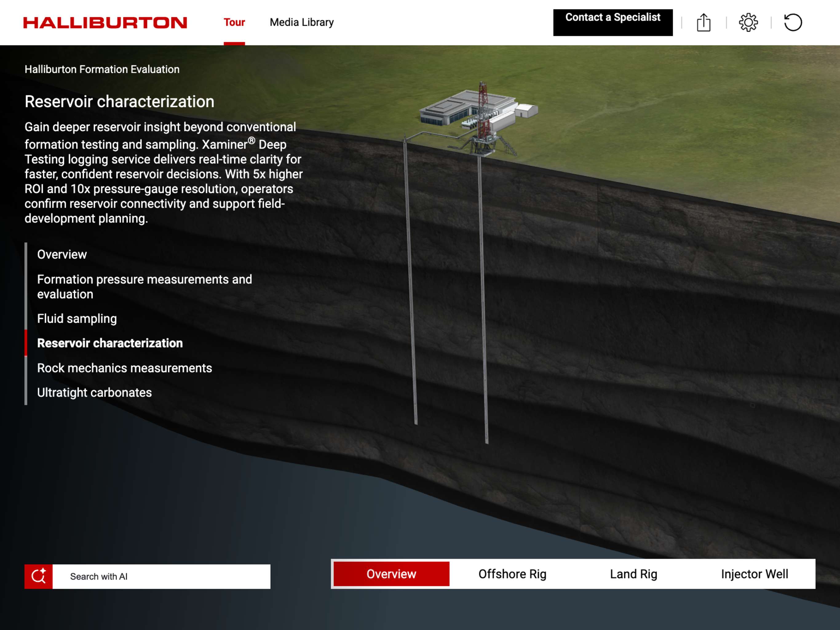
Task: Click the reset/restart circular arrow icon
Action: [x=793, y=22]
